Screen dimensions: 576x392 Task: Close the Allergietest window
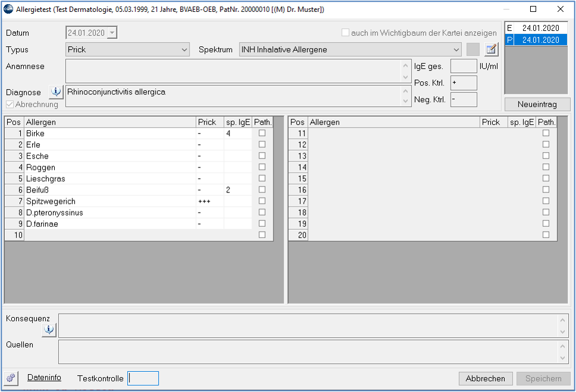click(x=560, y=9)
